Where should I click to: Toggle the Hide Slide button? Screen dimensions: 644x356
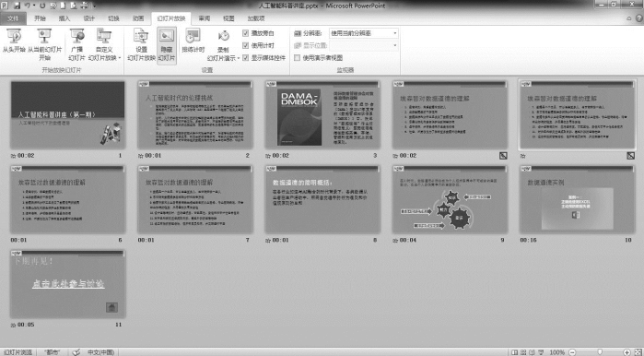167,44
